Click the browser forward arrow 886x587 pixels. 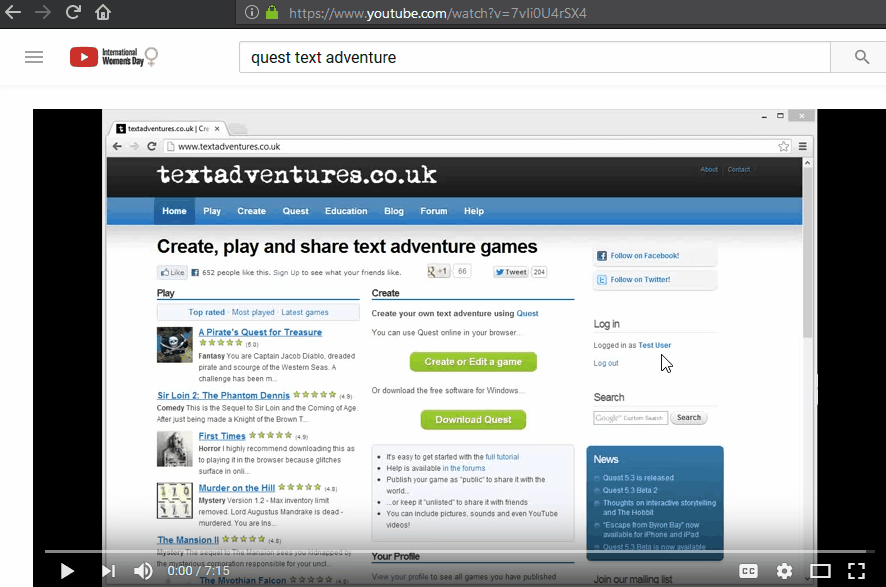42,12
